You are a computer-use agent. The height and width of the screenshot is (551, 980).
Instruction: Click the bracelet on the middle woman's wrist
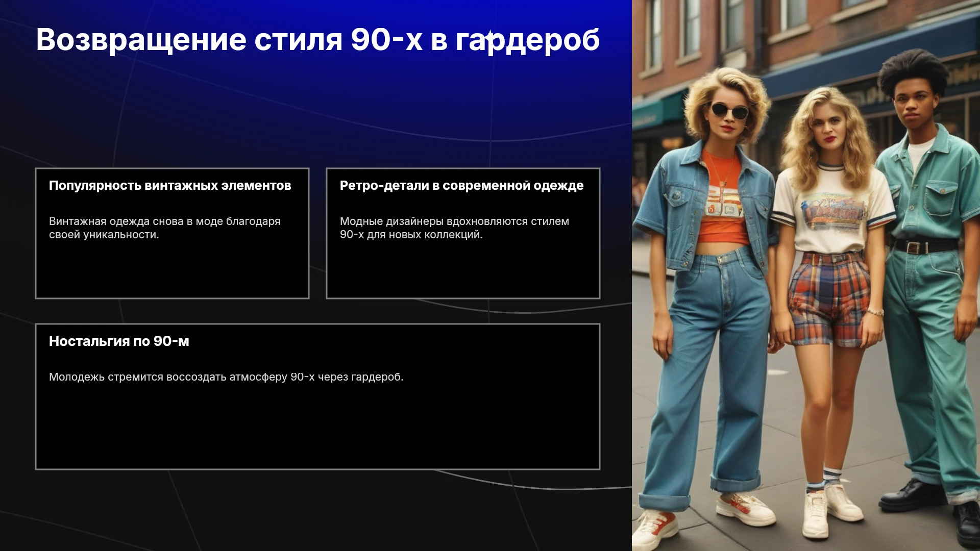pyautogui.click(x=876, y=312)
